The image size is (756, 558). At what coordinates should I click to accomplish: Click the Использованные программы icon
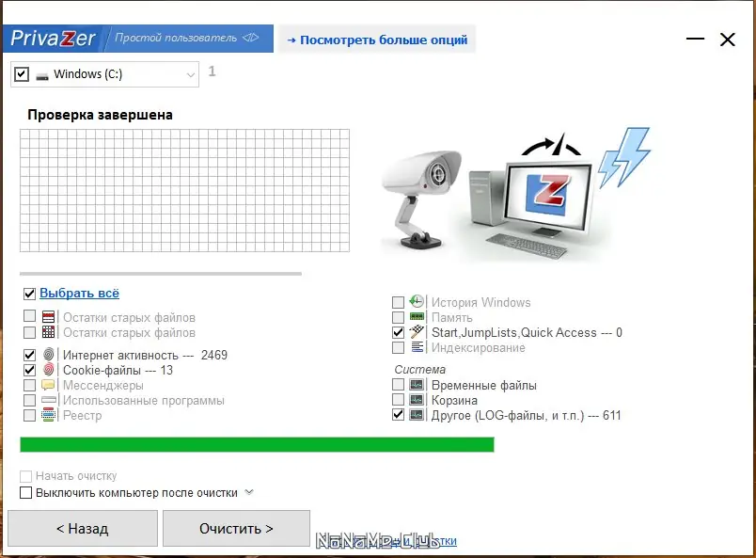(49, 400)
